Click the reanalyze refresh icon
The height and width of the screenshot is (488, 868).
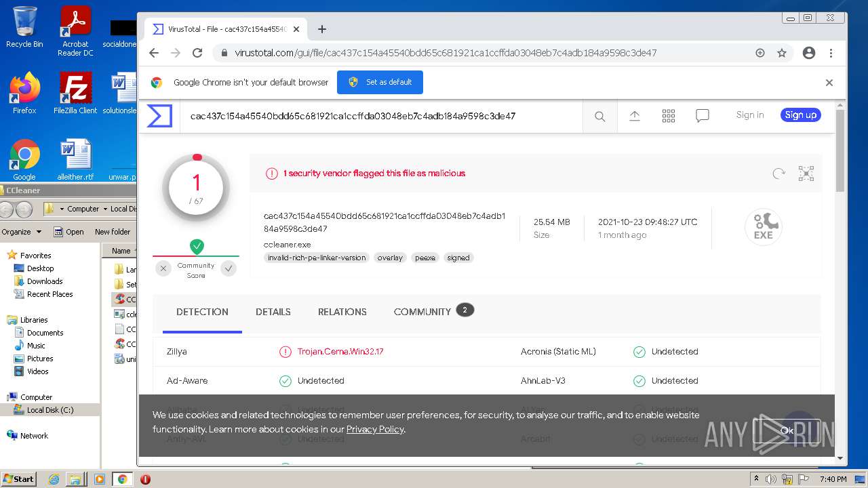pos(778,174)
